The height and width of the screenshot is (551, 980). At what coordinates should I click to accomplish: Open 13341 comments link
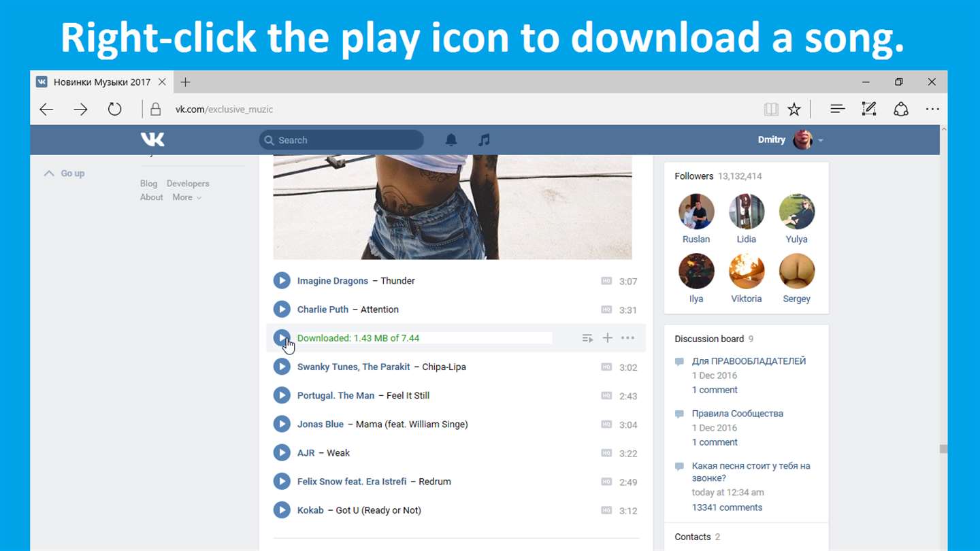[x=727, y=507]
